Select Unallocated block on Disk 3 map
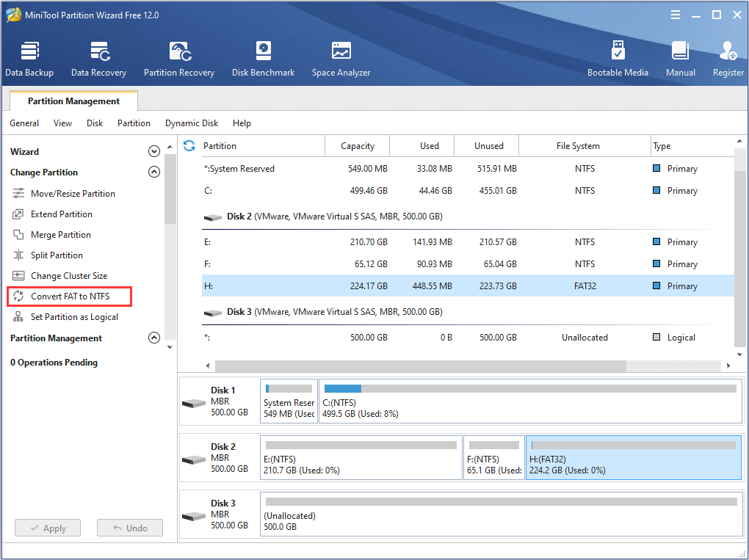This screenshot has width=749, height=560. click(501, 514)
